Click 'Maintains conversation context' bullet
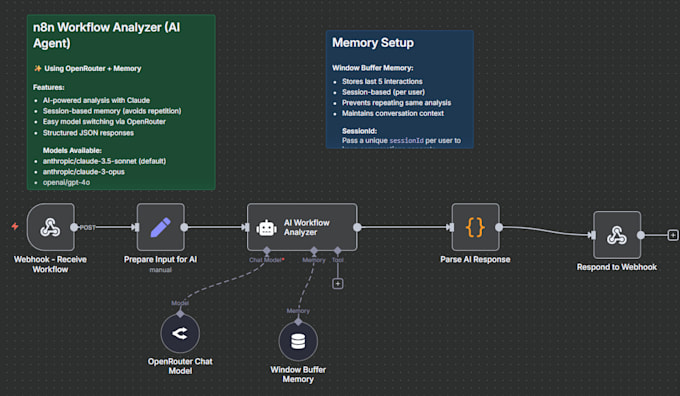 (393, 113)
